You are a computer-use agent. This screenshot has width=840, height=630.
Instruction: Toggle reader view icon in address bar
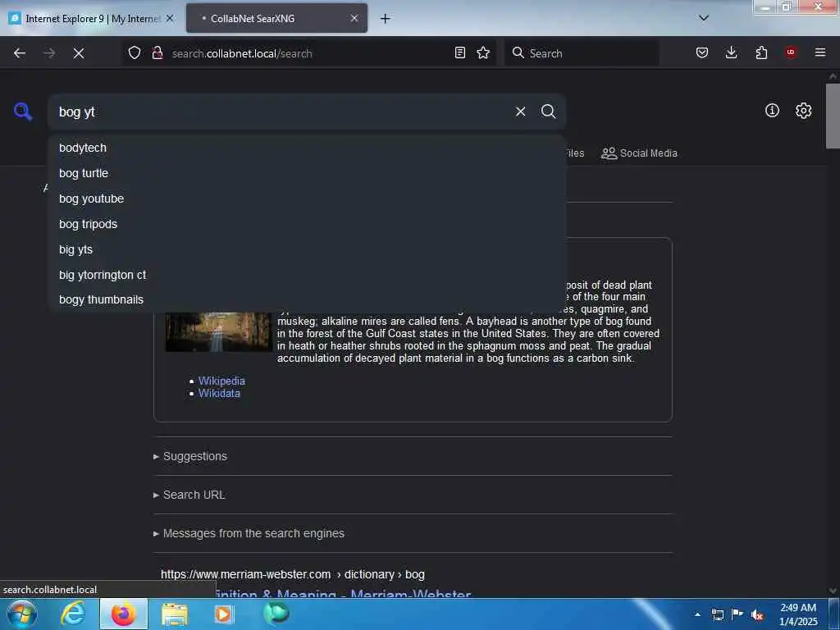tap(459, 52)
